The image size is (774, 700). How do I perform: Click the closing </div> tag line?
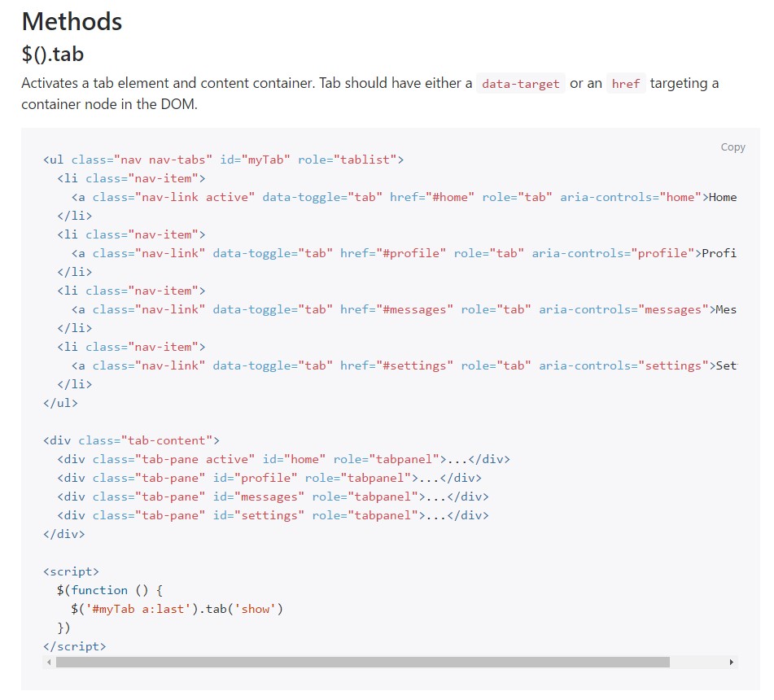pos(64,534)
